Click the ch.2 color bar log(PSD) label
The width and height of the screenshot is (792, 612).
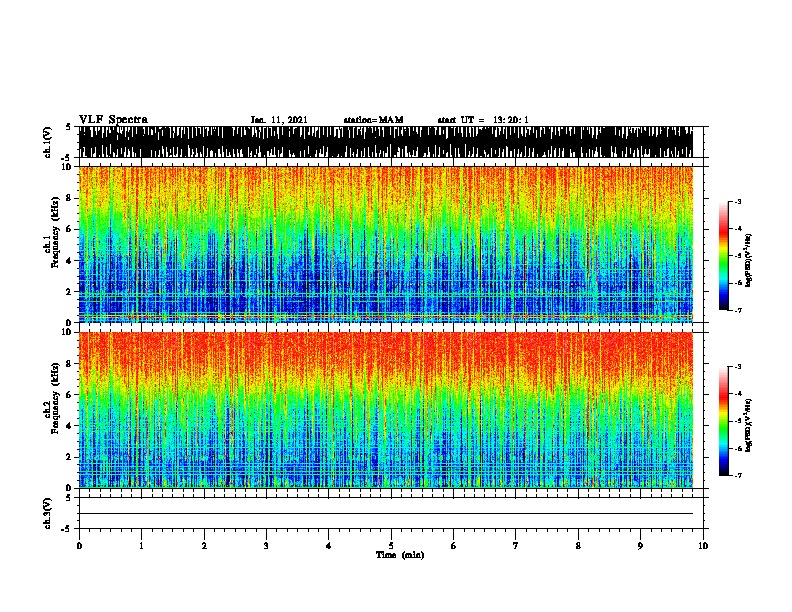click(x=748, y=425)
